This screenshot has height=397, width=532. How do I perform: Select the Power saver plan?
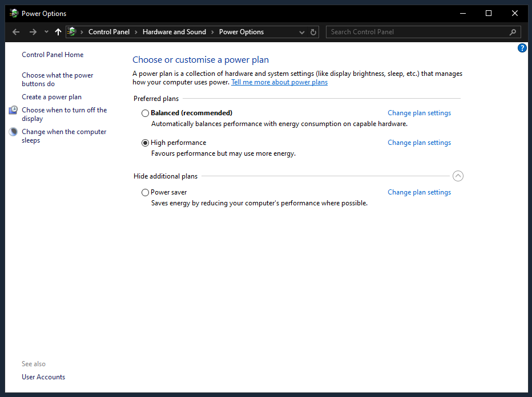pos(145,192)
